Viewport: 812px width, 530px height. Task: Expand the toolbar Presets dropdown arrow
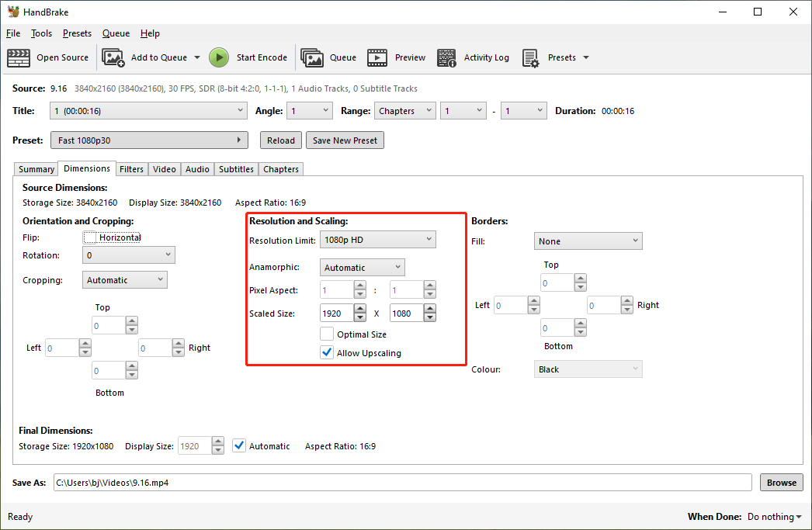coord(585,57)
